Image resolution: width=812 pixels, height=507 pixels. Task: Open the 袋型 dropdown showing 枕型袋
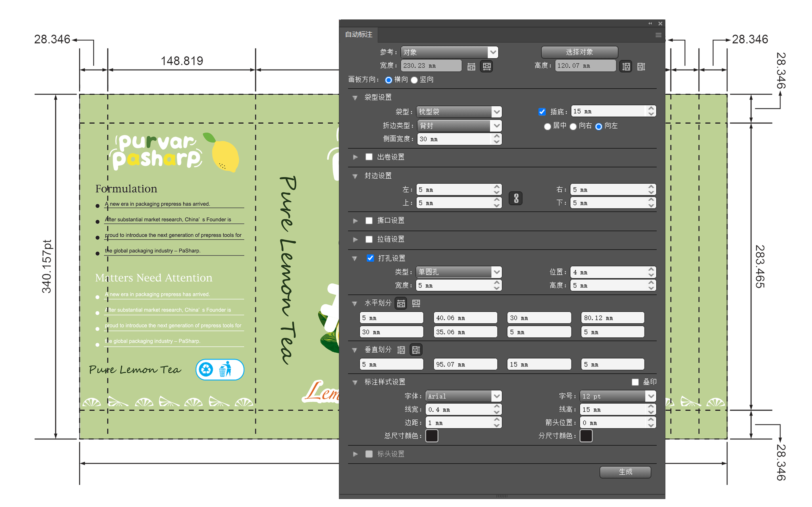459,112
